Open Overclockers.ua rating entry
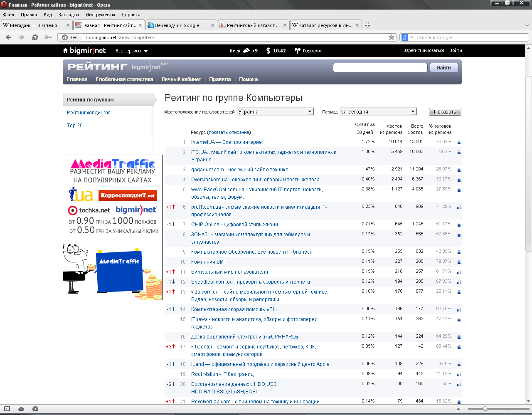Viewport: 532px width, 415px height. (x=255, y=180)
